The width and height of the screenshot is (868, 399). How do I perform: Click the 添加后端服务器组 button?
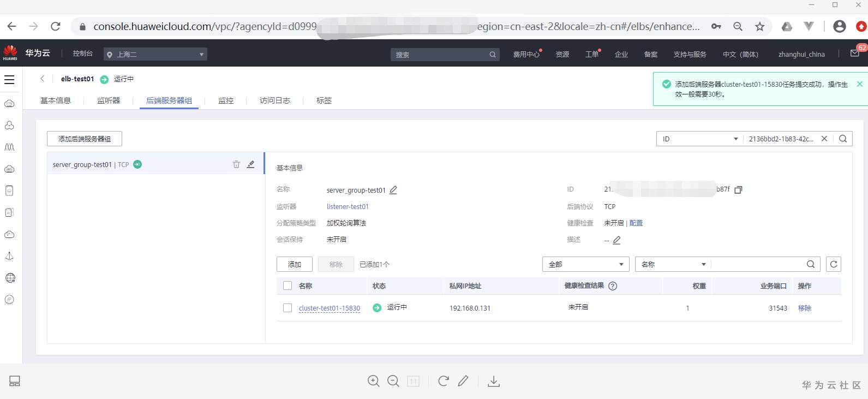[x=85, y=139]
